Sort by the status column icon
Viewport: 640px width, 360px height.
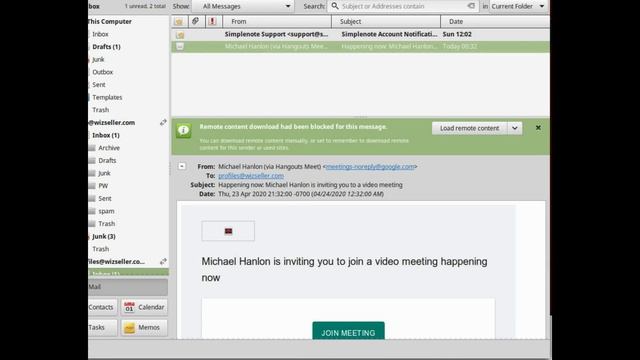pos(179,21)
